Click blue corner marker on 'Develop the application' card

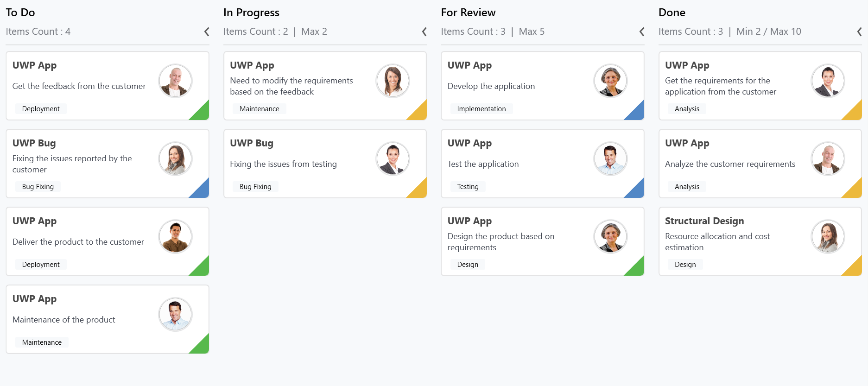637,113
